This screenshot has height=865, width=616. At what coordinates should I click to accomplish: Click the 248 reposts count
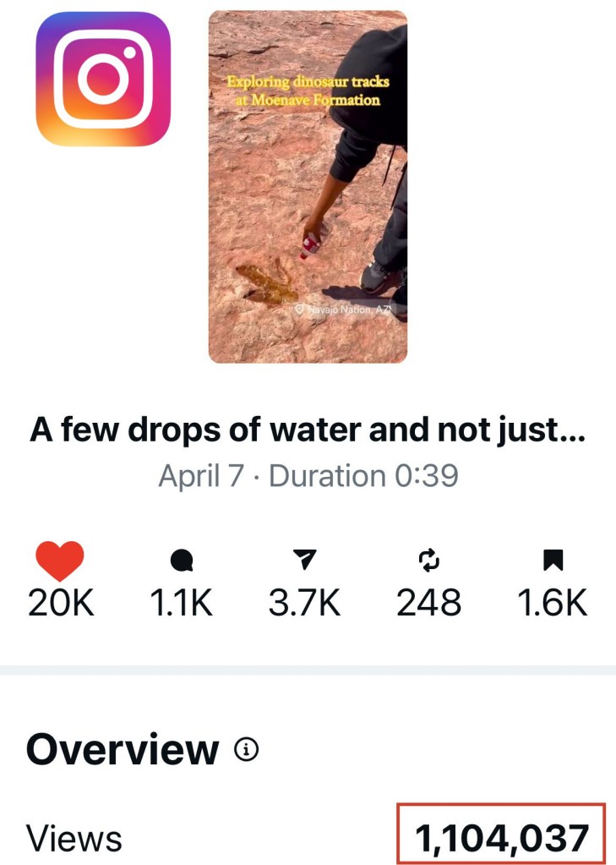(429, 602)
